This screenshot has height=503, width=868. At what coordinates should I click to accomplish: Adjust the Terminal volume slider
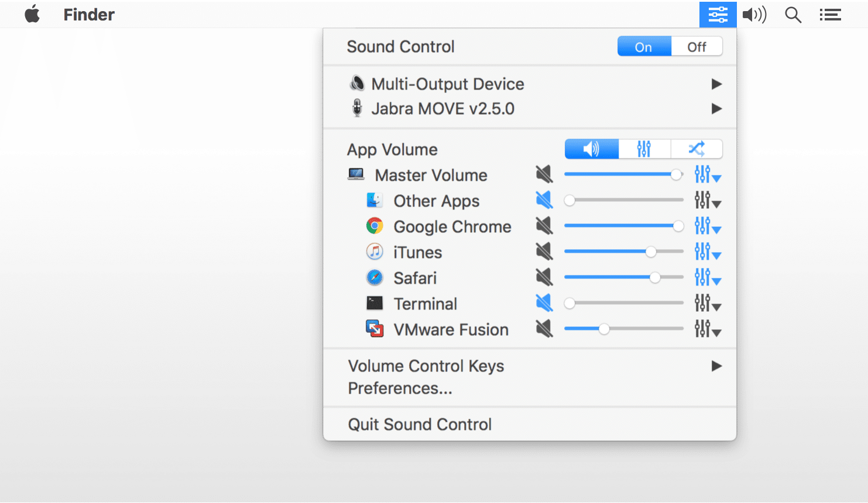tap(624, 303)
